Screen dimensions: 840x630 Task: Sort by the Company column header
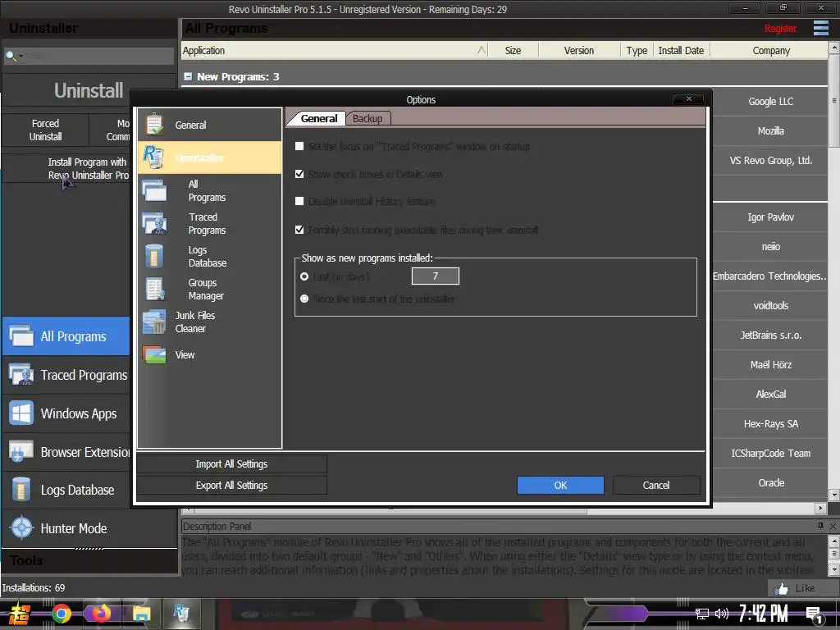770,50
